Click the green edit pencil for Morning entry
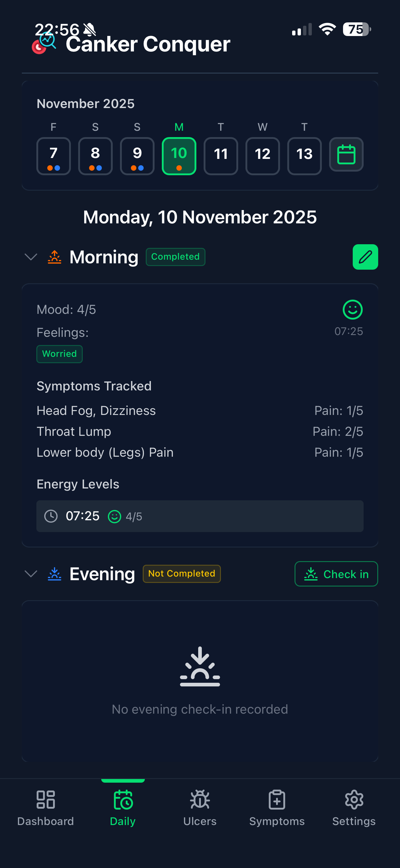 (x=365, y=257)
